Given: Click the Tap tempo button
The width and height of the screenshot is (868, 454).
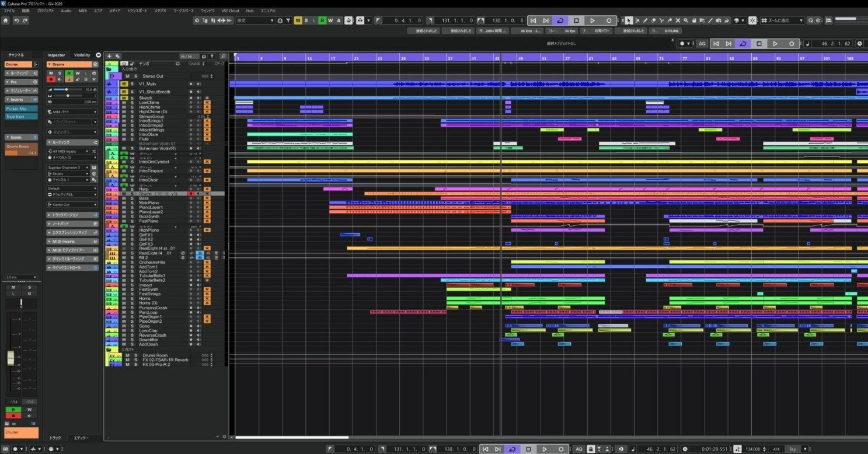Looking at the screenshot, I should click(793, 449).
